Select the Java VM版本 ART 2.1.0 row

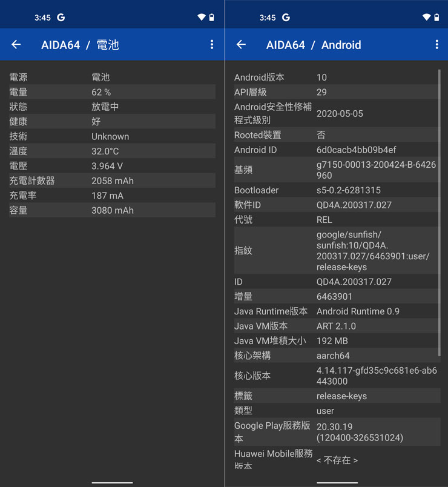(x=337, y=326)
